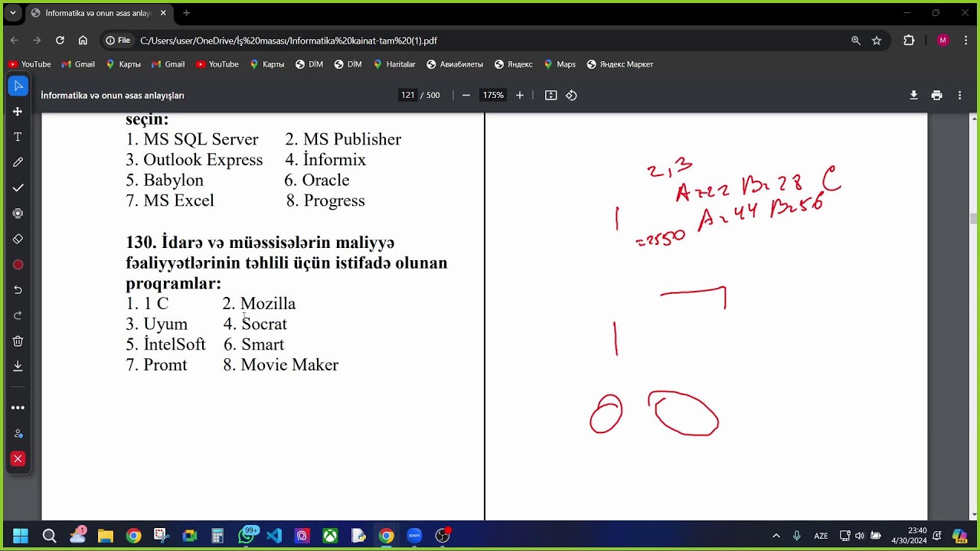Undo the last annotation
This screenshot has width=980, height=551.
point(18,290)
